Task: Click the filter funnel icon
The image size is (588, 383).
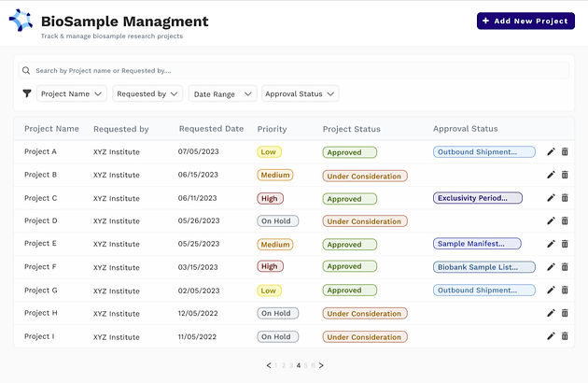Action: 27,93
